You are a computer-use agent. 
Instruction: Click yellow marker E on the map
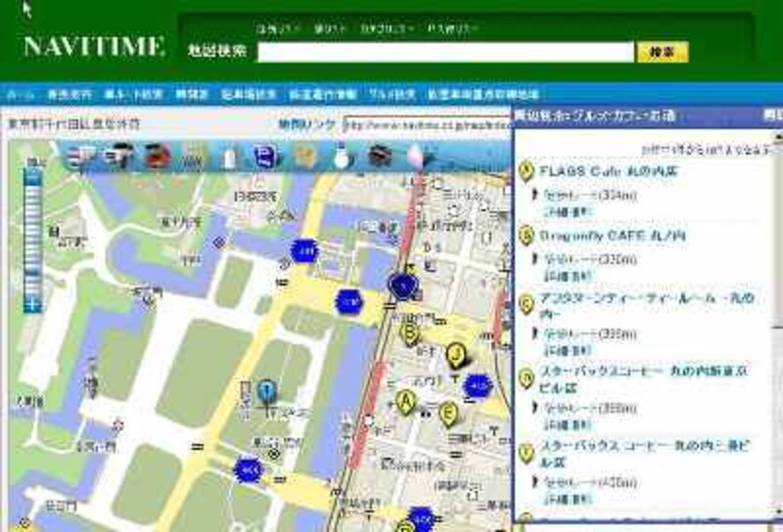point(449,414)
